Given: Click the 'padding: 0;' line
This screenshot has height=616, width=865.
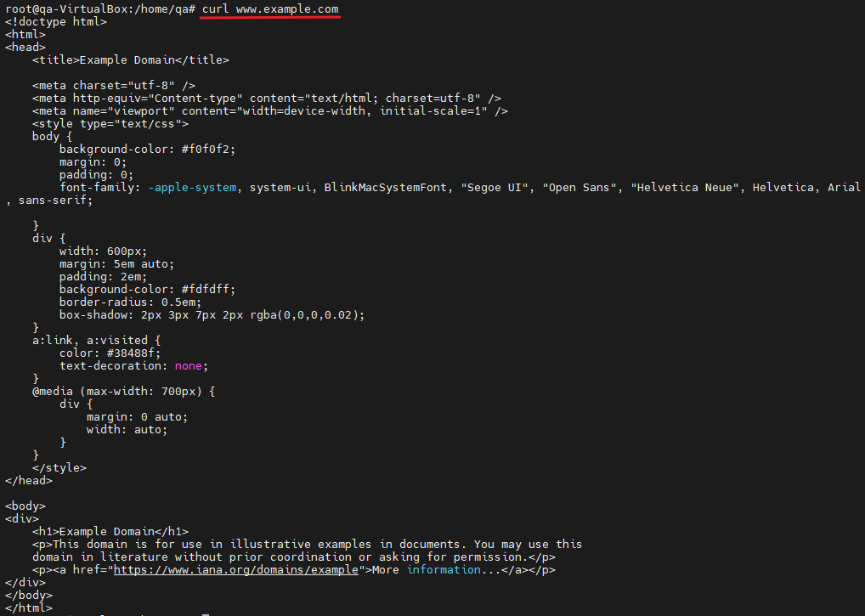Looking at the screenshot, I should click(x=97, y=175).
